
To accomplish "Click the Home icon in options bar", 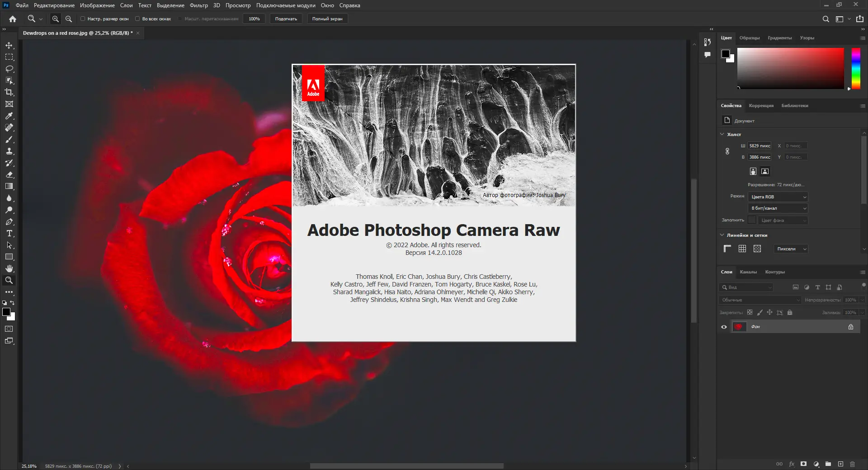I will point(13,19).
